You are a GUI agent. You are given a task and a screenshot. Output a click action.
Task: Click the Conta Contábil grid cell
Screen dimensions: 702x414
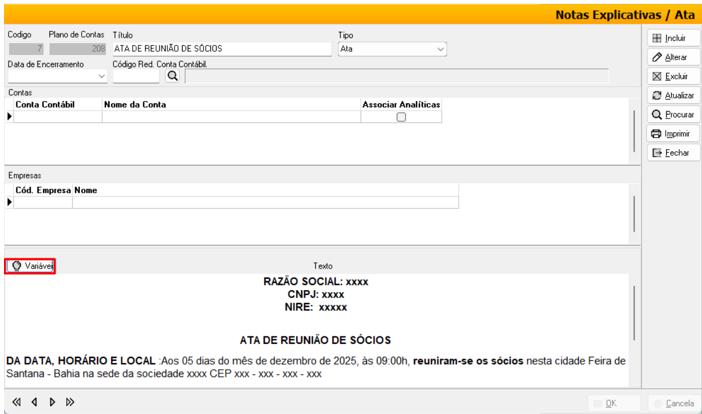pos(58,117)
